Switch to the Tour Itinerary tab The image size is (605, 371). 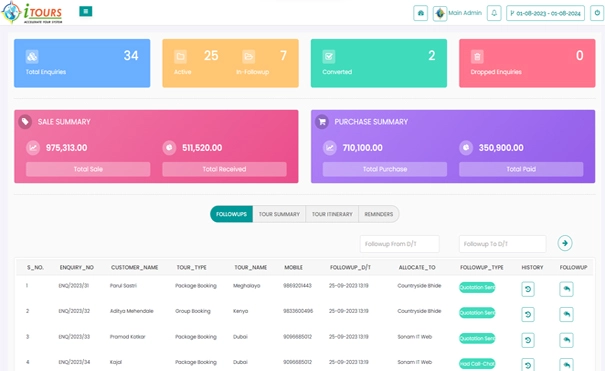[332, 214]
